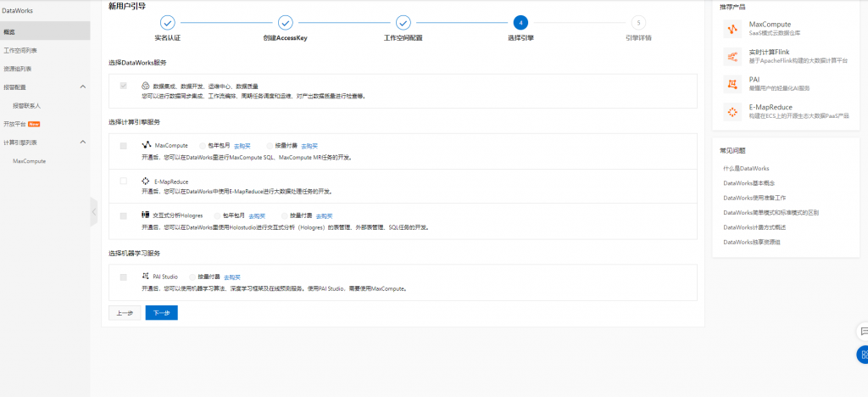The width and height of the screenshot is (868, 397).
Task: Click 去购买 link for MaxCompute 包年包月
Action: pyautogui.click(x=242, y=146)
